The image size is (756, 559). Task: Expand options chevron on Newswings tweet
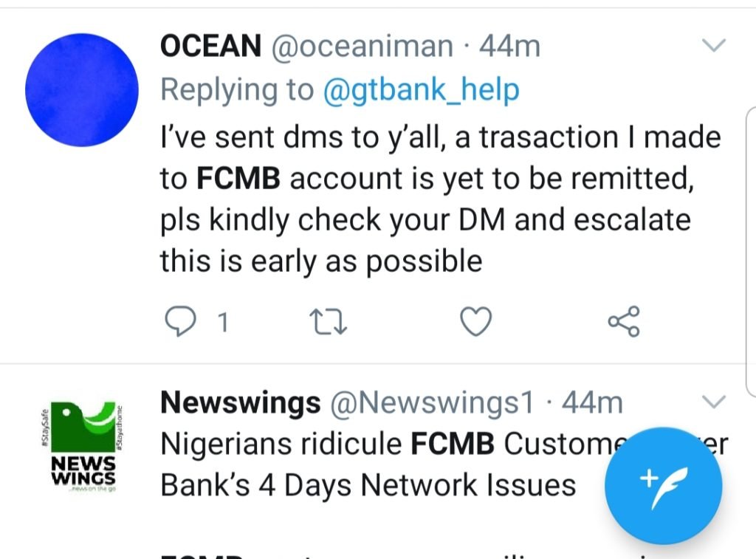[713, 402]
